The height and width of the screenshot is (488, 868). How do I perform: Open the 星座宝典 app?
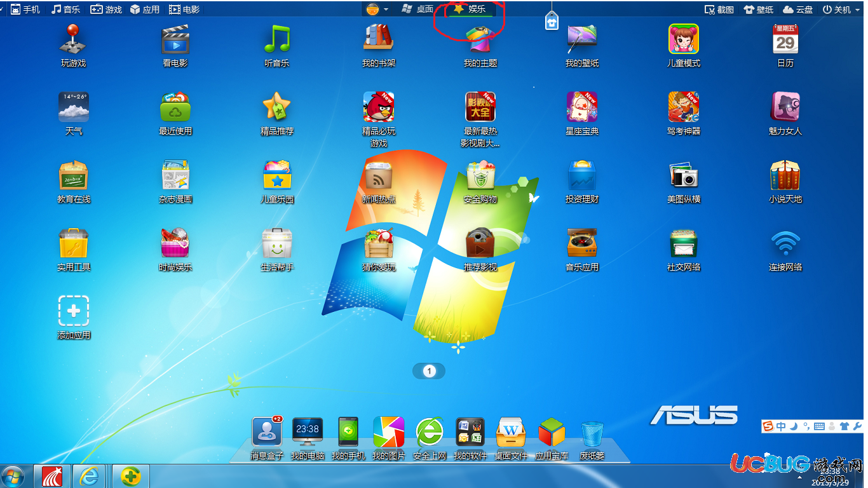582,107
